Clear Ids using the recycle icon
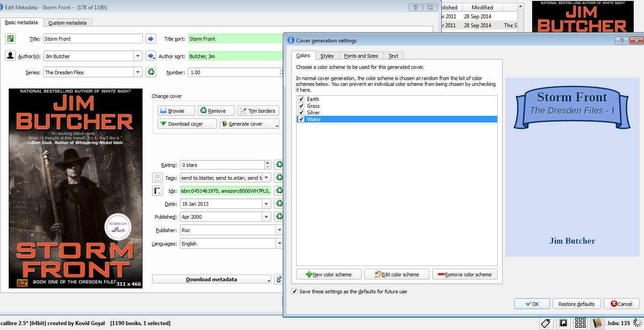The height and width of the screenshot is (330, 644). point(279,191)
